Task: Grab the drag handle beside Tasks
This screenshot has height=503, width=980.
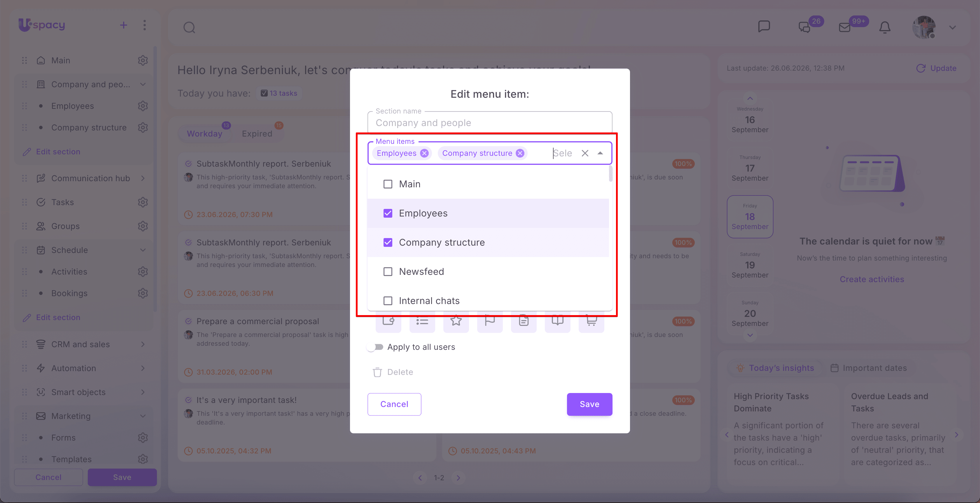Action: tap(24, 202)
